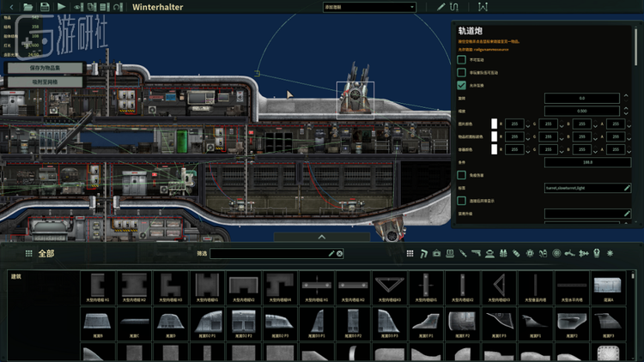
Task: Toggle the checkbox below the 199.8 field
Action: (x=462, y=175)
